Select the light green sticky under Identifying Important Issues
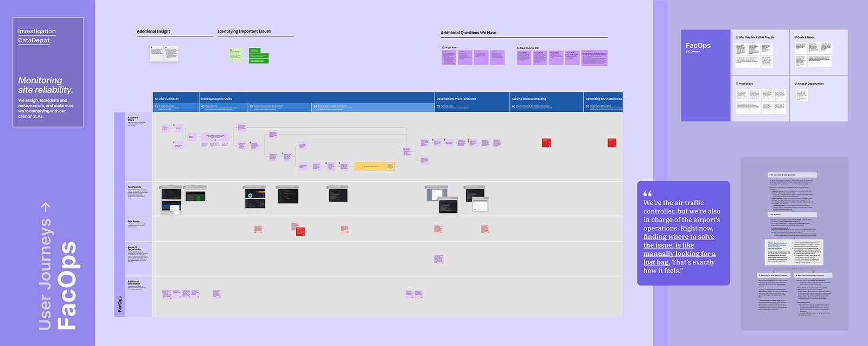This screenshot has height=346, width=868. [x=235, y=55]
